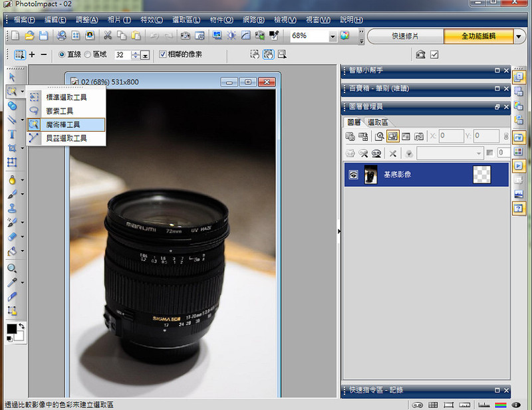This screenshot has height=410, width=532.
Task: Choose 貝茲選取工具 from the flyout
Action: pos(66,138)
